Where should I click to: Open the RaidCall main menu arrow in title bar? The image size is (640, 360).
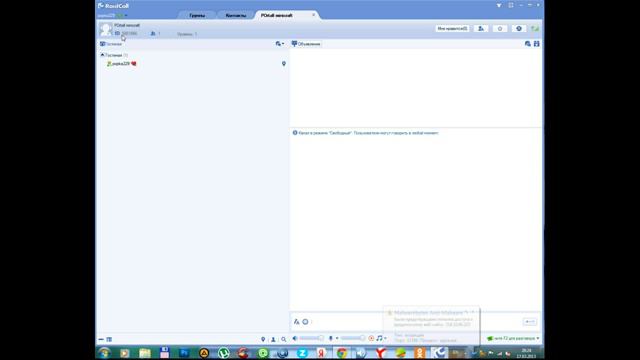(499, 5)
